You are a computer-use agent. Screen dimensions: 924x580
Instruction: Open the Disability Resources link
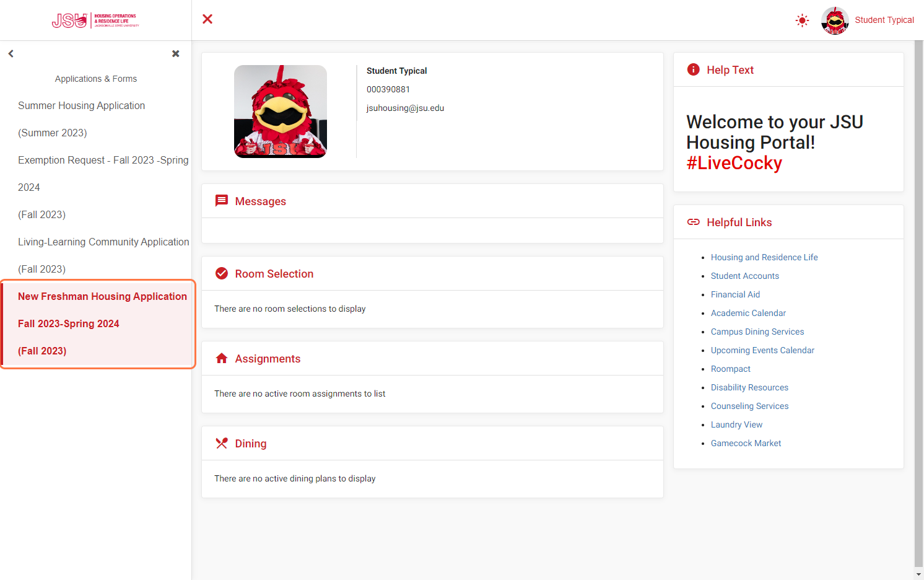pos(749,387)
